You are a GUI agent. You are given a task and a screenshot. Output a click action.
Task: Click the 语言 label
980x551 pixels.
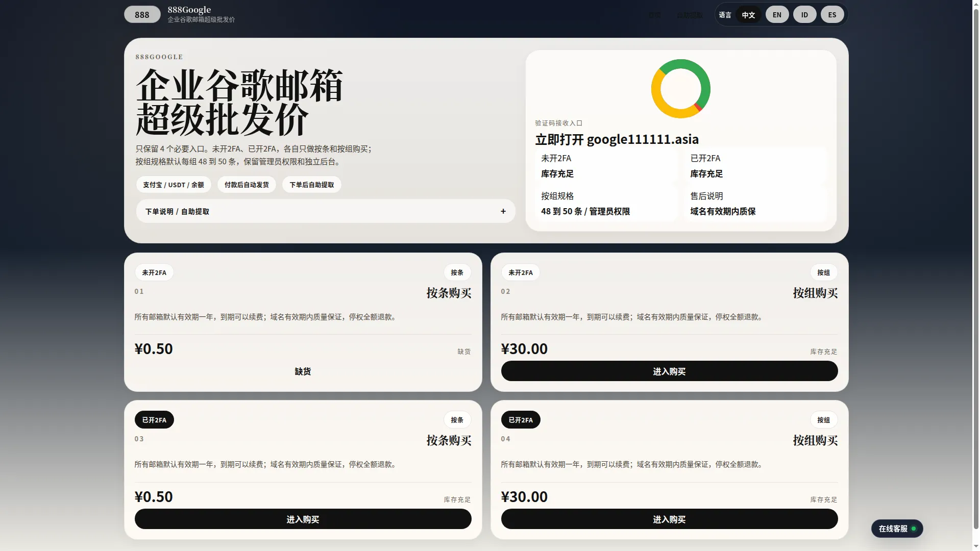725,15
